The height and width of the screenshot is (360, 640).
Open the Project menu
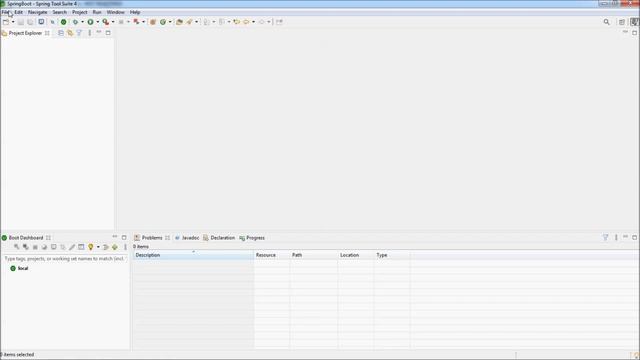click(x=80, y=12)
